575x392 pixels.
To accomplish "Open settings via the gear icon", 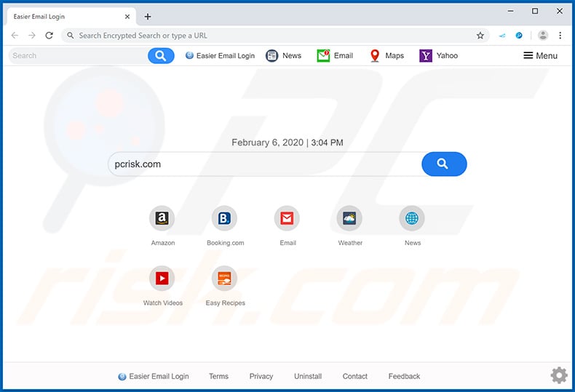I will click(x=559, y=375).
